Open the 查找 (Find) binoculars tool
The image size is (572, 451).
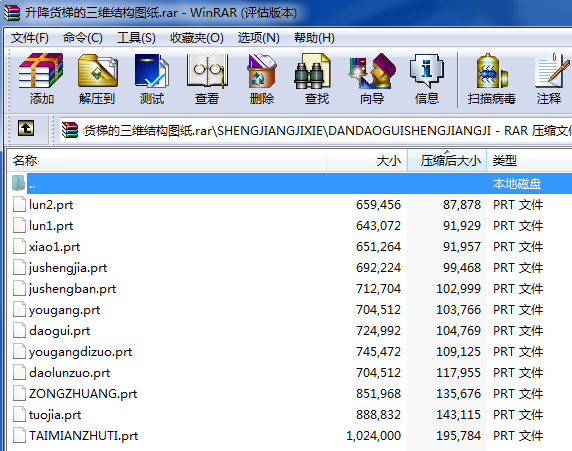pyautogui.click(x=313, y=71)
